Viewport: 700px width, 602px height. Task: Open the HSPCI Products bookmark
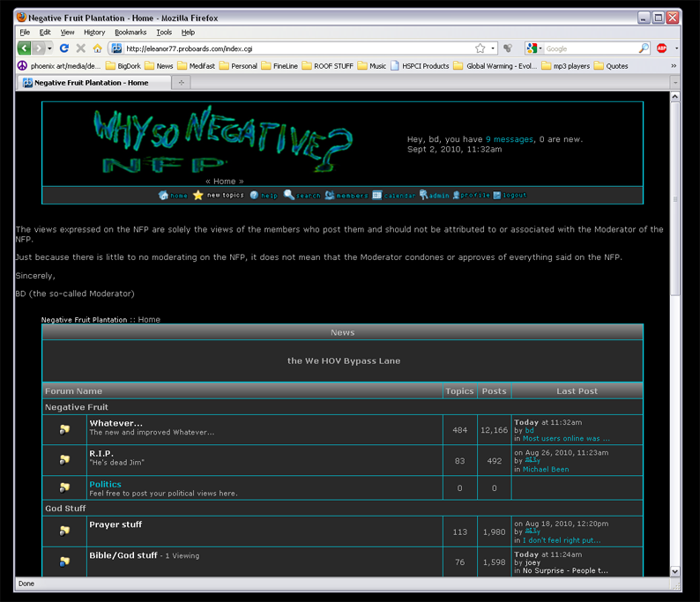pyautogui.click(x=420, y=66)
